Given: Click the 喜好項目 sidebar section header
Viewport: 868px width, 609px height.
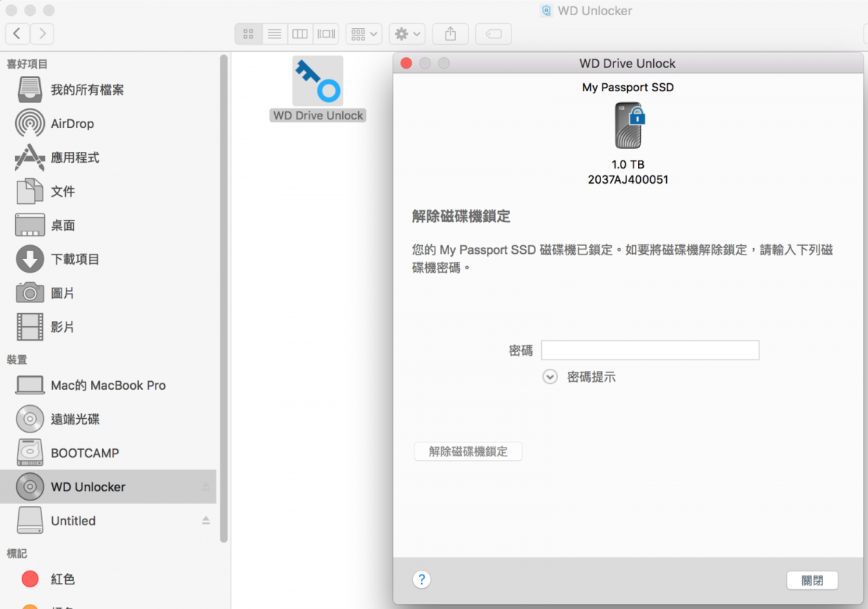Looking at the screenshot, I should coord(27,64).
